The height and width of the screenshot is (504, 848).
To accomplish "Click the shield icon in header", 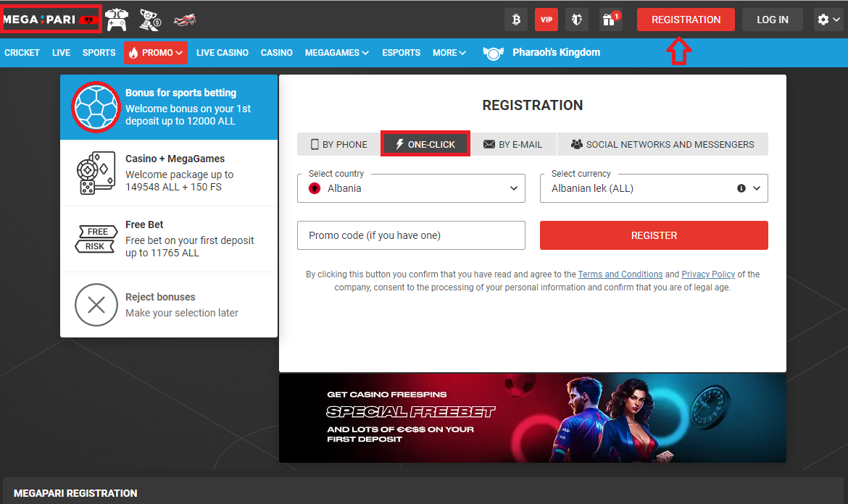I will (576, 20).
